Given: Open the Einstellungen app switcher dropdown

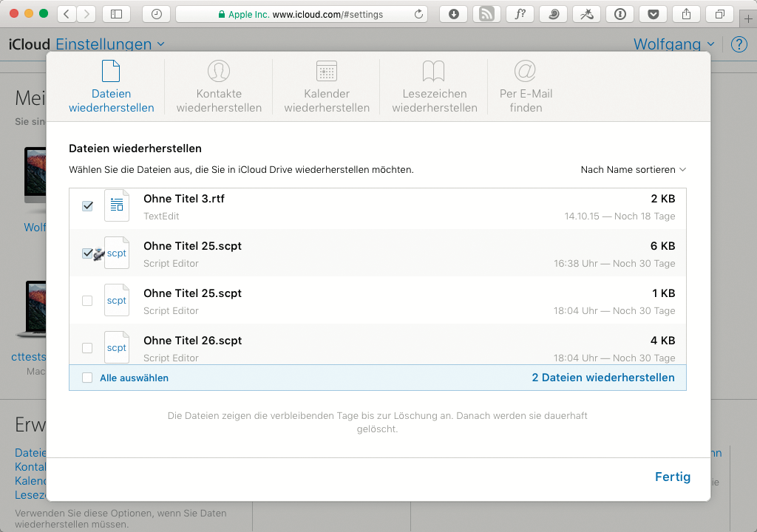Looking at the screenshot, I should (110, 44).
